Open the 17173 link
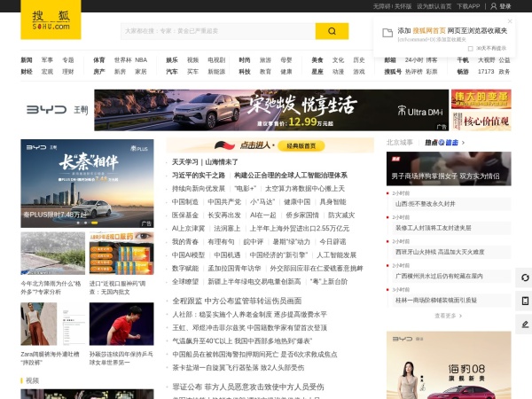This screenshot has width=532, height=399. pos(486,72)
